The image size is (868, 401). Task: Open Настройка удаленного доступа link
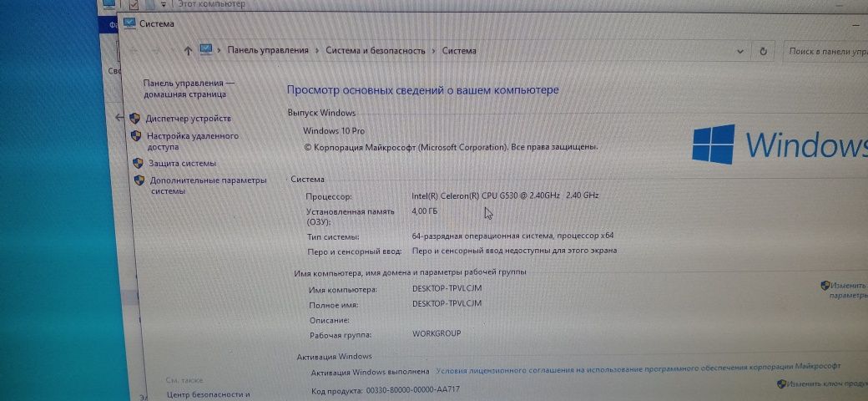193,141
